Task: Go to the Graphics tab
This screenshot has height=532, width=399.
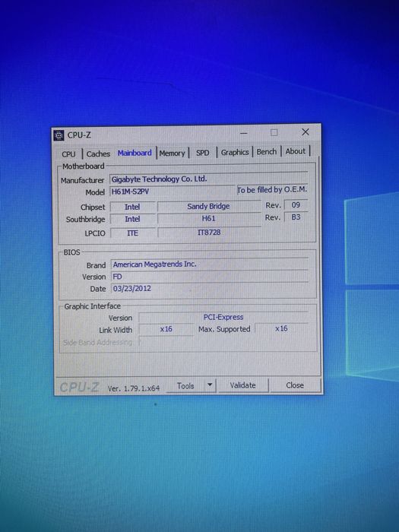Action: point(235,152)
